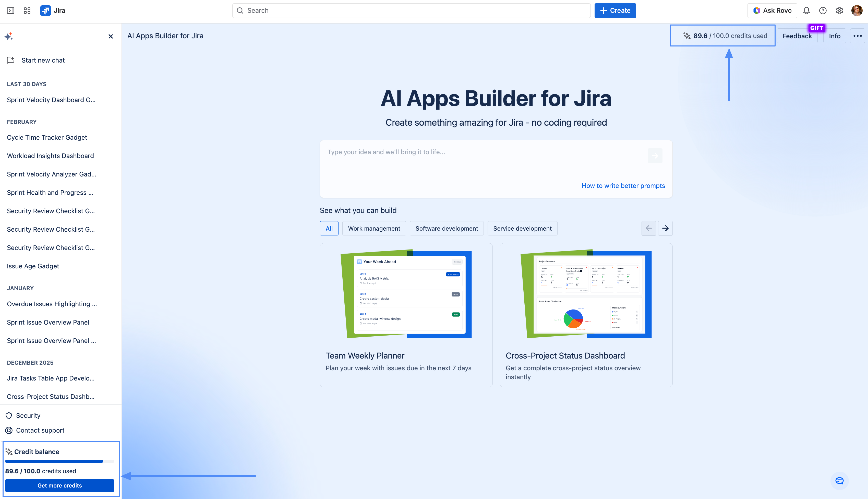
Task: Open the notifications bell
Action: (x=806, y=11)
